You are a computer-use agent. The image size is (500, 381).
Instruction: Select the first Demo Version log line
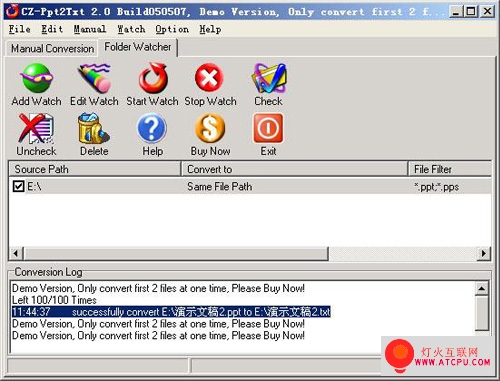(x=158, y=288)
